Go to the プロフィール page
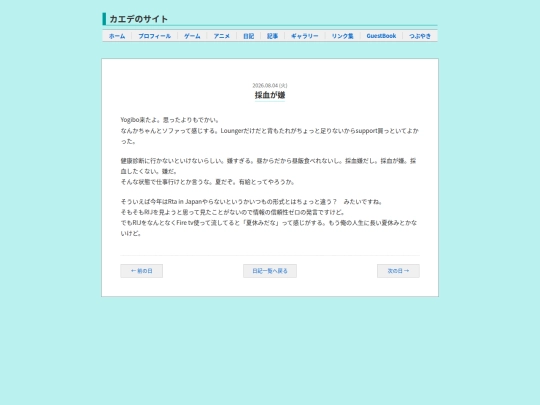This screenshot has width=540, height=405. click(x=154, y=36)
